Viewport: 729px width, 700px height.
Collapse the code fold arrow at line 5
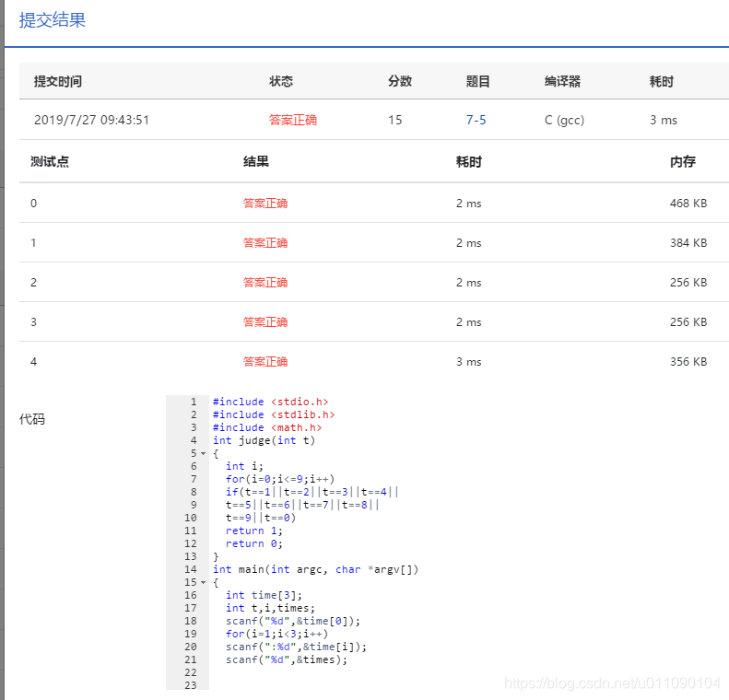203,453
